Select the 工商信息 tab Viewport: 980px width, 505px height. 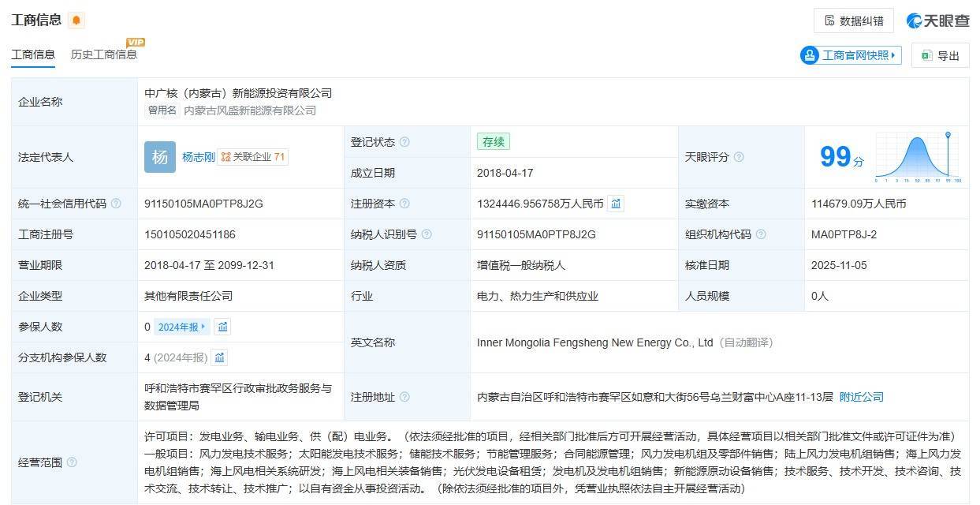33,54
